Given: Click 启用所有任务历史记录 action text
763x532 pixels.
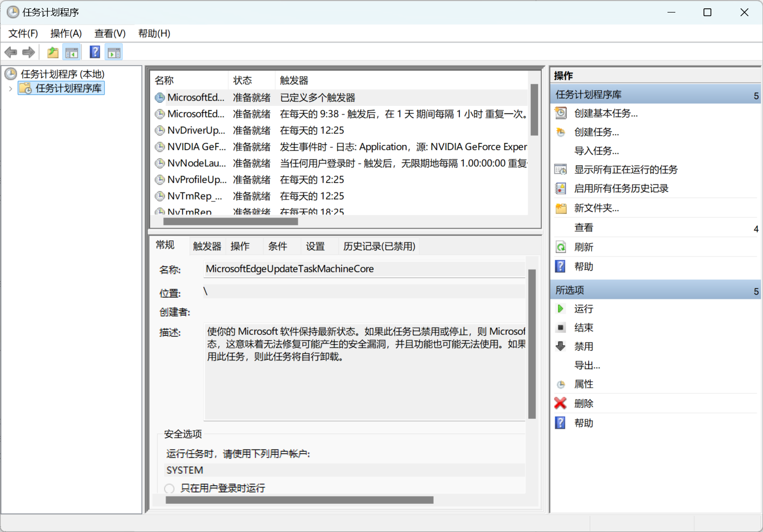Looking at the screenshot, I should point(621,188).
